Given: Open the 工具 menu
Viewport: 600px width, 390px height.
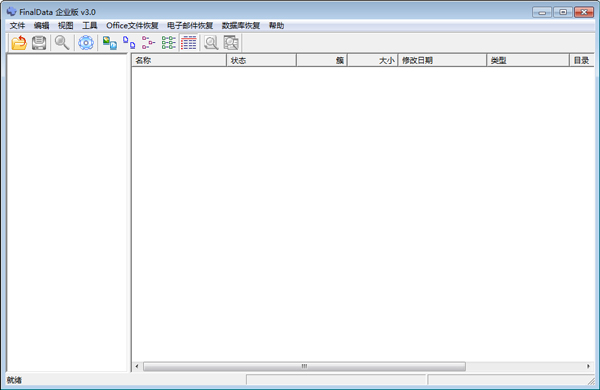Looking at the screenshot, I should pos(90,26).
